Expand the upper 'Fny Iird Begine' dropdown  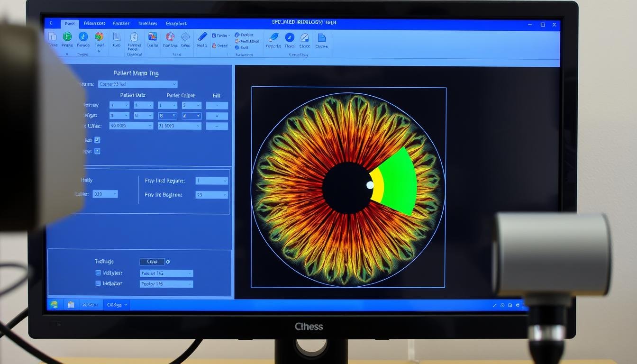tap(211, 181)
